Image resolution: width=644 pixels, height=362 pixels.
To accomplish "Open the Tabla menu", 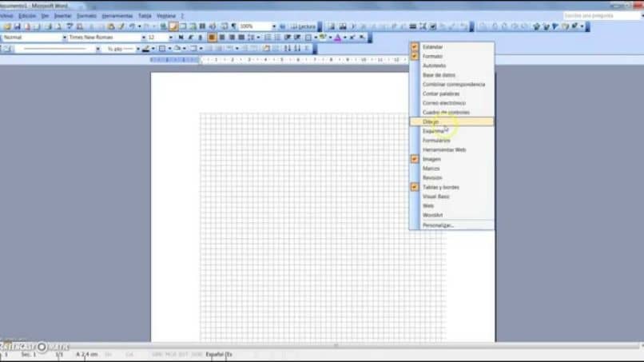I will [145, 16].
